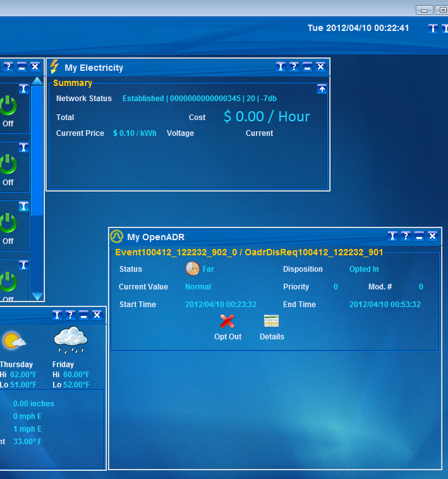Close the My OpenADR panel

[432, 236]
